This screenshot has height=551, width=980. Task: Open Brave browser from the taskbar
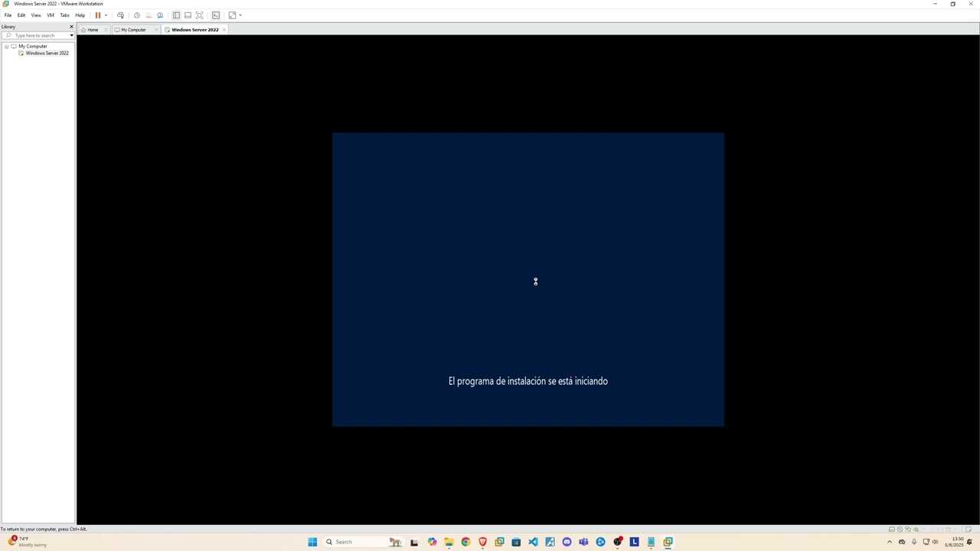[482, 542]
